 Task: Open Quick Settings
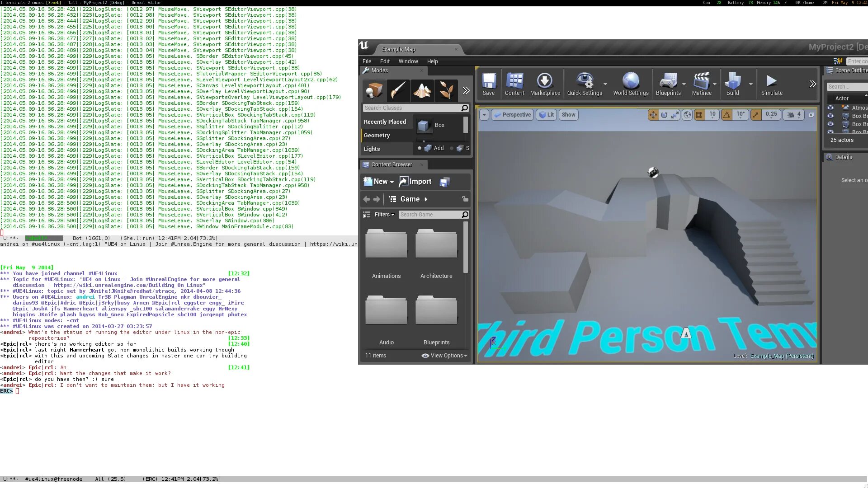(585, 84)
